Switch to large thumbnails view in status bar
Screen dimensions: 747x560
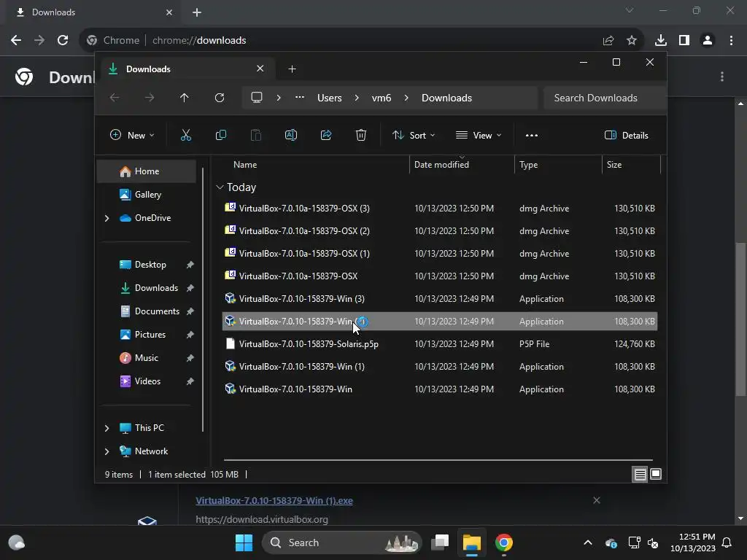click(x=656, y=474)
